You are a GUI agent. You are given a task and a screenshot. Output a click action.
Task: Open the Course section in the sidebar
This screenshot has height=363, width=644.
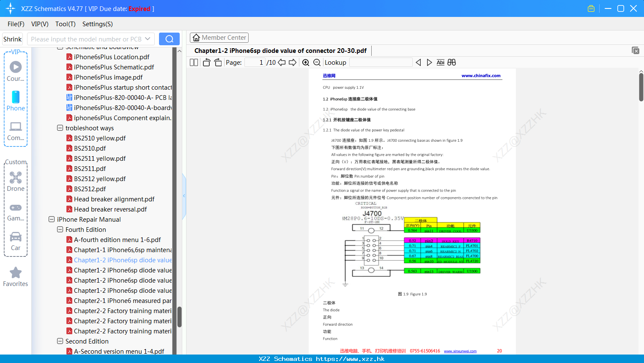coord(16,71)
